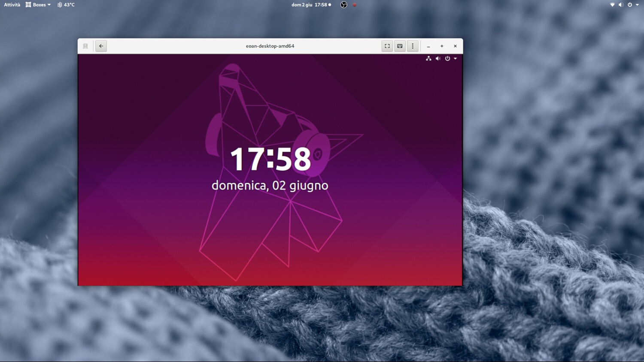Open the keyboard shortcuts sender in Boxes header
The width and height of the screenshot is (644, 362).
400,46
